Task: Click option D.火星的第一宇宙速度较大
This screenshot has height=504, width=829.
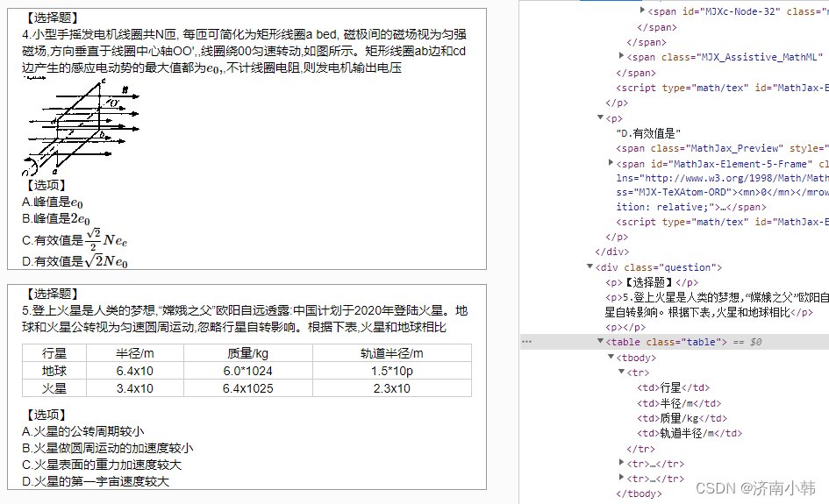Action: point(95,482)
